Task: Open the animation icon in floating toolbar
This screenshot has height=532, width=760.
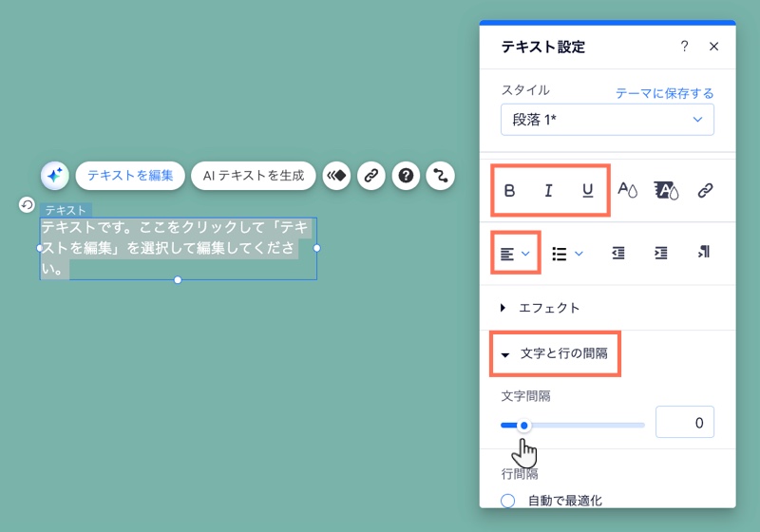Action: (x=336, y=176)
